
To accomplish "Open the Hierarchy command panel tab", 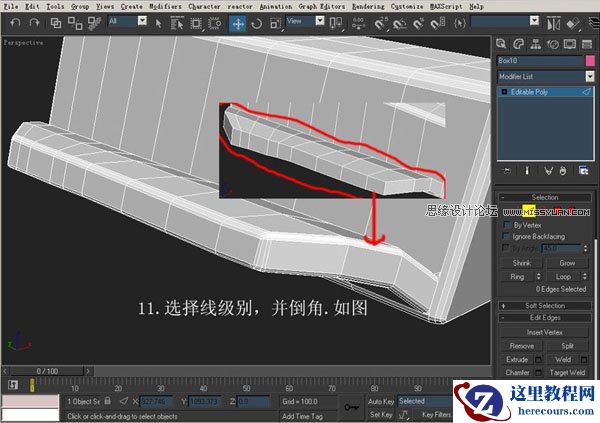I will (535, 44).
